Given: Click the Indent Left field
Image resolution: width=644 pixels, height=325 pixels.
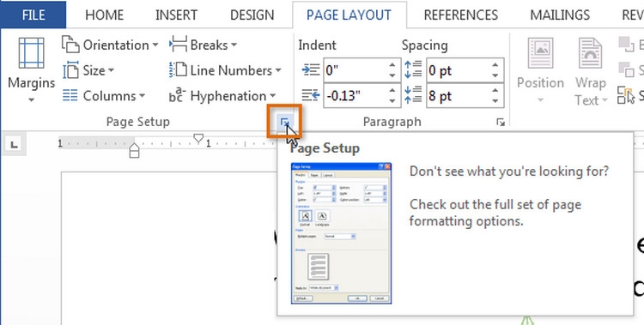Looking at the screenshot, I should (355, 70).
